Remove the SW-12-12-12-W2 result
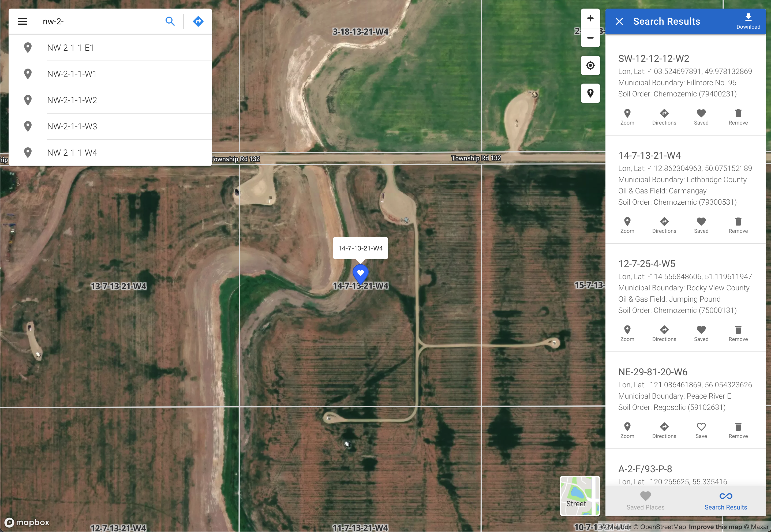 click(x=738, y=117)
